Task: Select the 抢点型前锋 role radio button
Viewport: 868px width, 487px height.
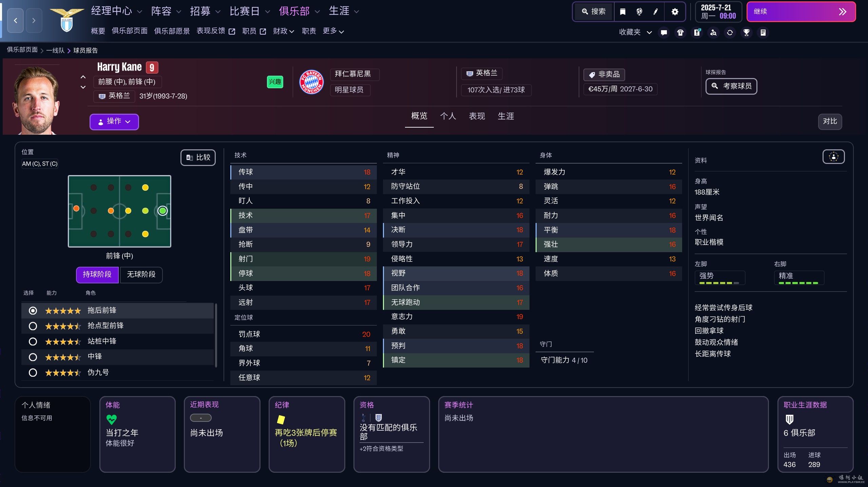Action: 33,326
